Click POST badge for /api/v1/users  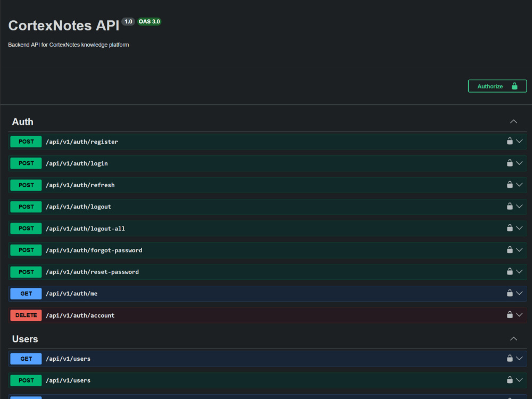click(26, 380)
